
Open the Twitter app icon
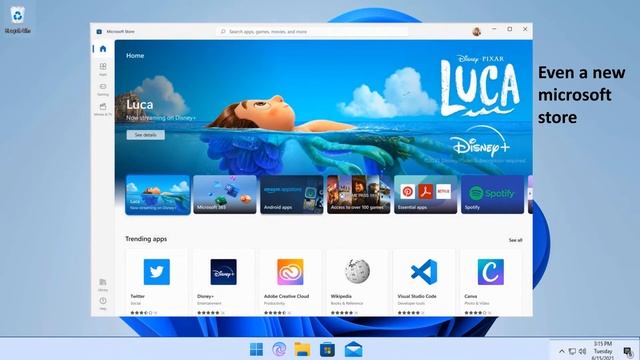pos(157,272)
